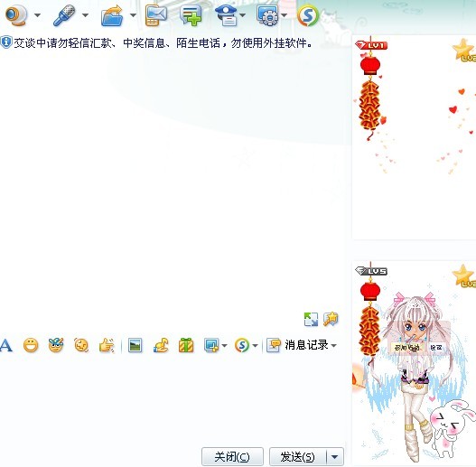Image resolution: width=476 pixels, height=467 pixels.
Task: Send a gift with the gift box icon
Action: (x=186, y=346)
